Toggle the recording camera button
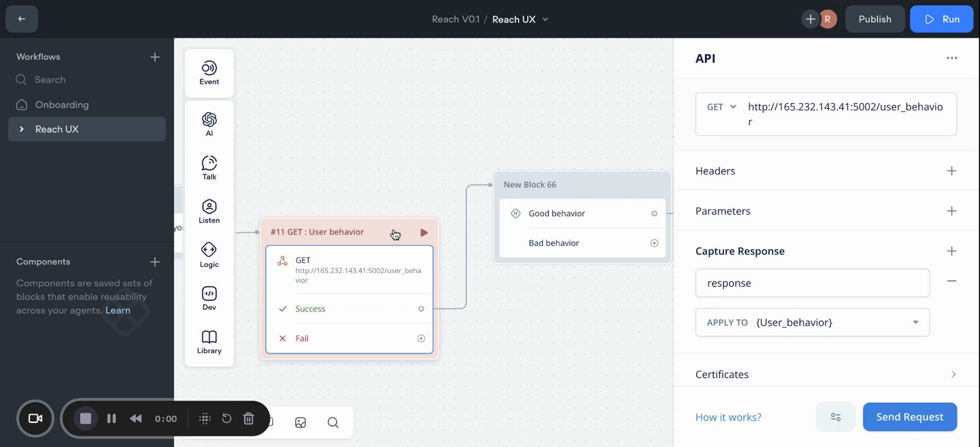980x447 pixels. click(35, 418)
